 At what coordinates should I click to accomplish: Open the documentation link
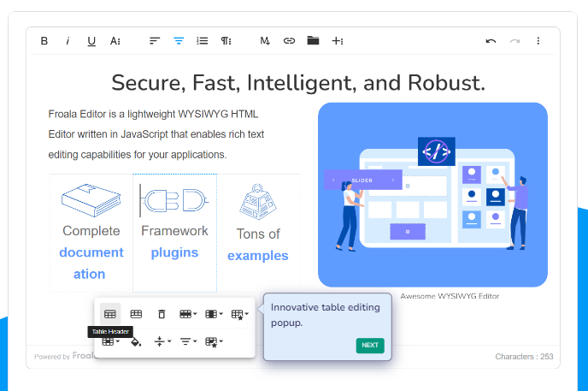(91, 263)
